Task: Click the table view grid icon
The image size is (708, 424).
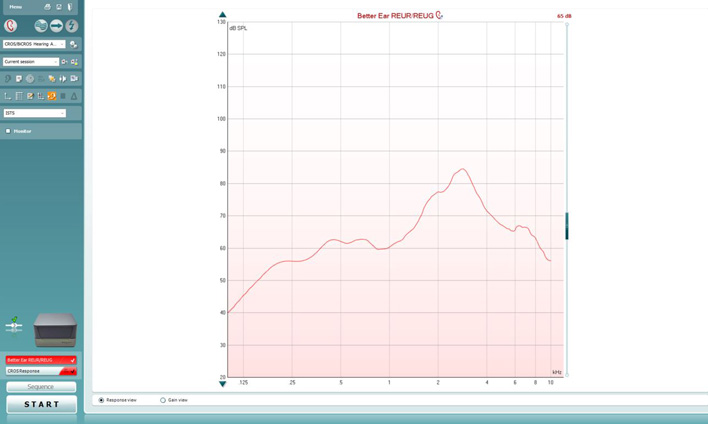Action: point(19,96)
